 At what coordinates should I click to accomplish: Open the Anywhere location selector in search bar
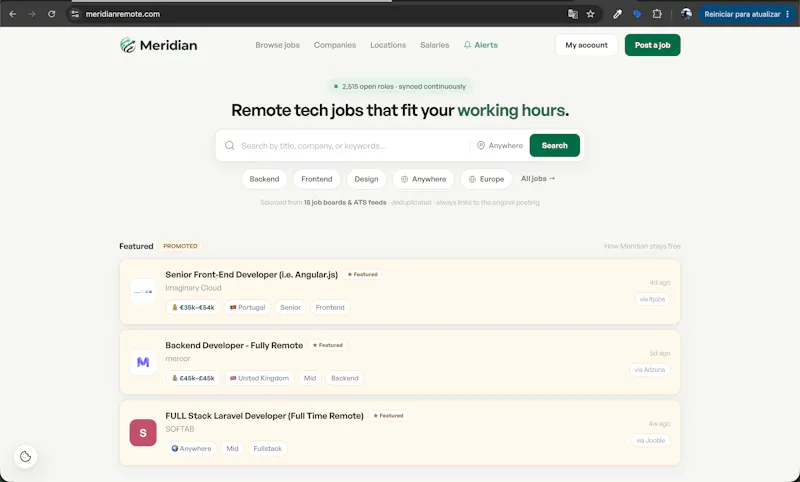(x=499, y=146)
